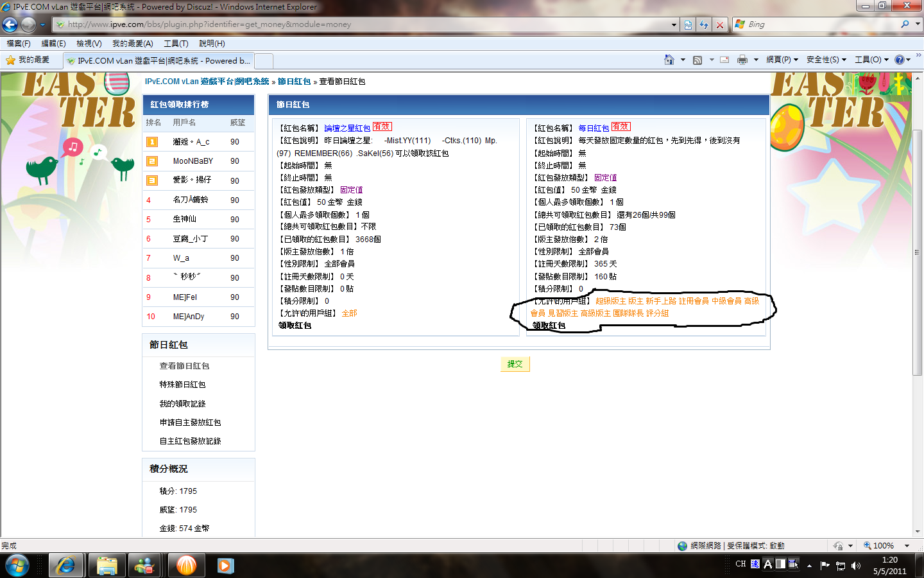Open Windows Live Messenger taskbar icon
The image size is (924, 578).
tap(145, 565)
